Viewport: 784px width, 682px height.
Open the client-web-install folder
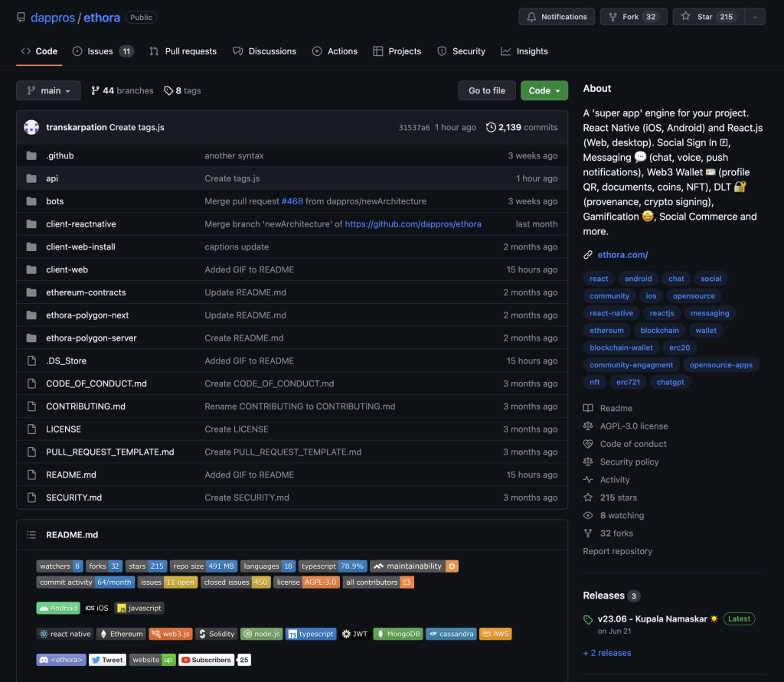[80, 247]
